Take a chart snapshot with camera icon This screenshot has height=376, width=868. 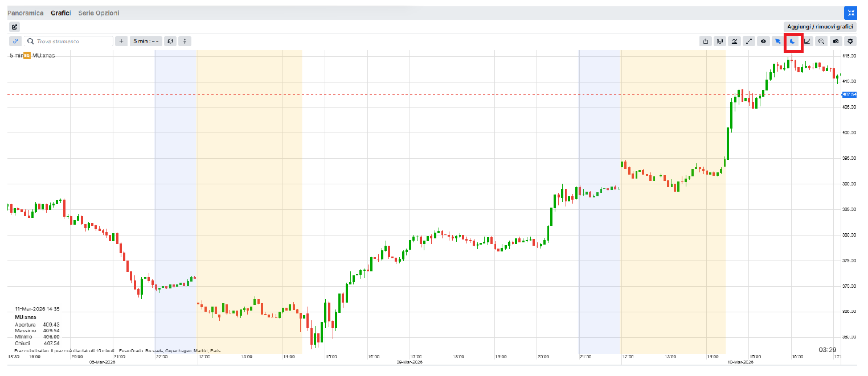point(836,41)
